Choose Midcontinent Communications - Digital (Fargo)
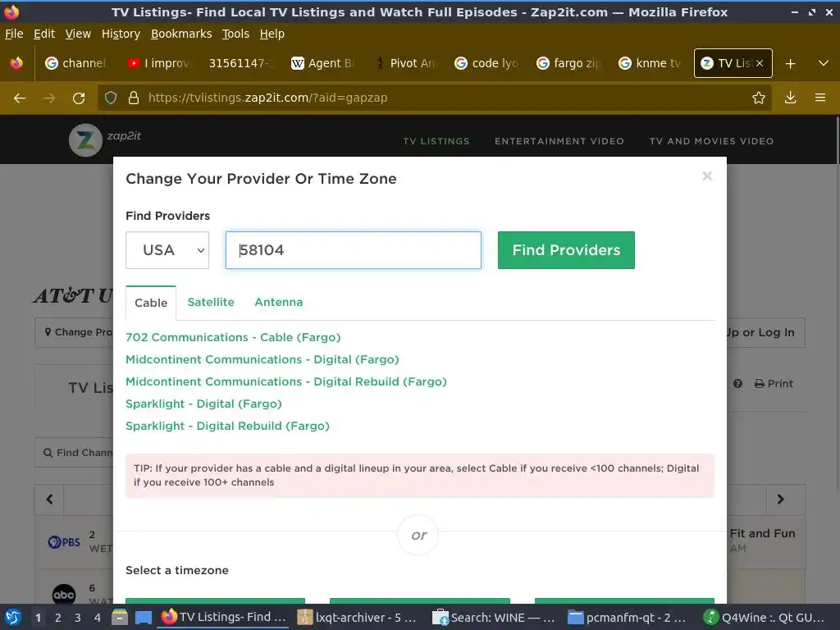Viewport: 840px width, 630px height. coord(262,359)
